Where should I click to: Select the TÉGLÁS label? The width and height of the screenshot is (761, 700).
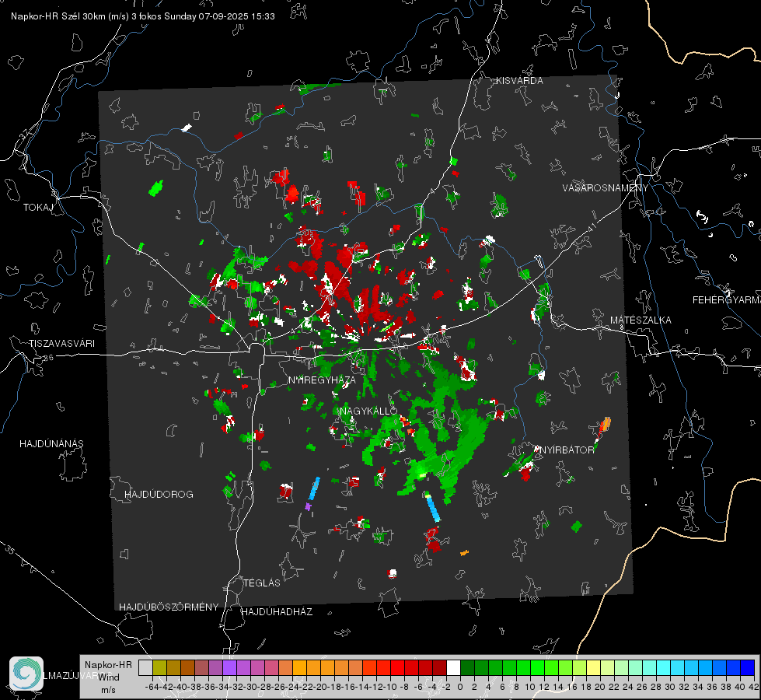[x=262, y=583]
